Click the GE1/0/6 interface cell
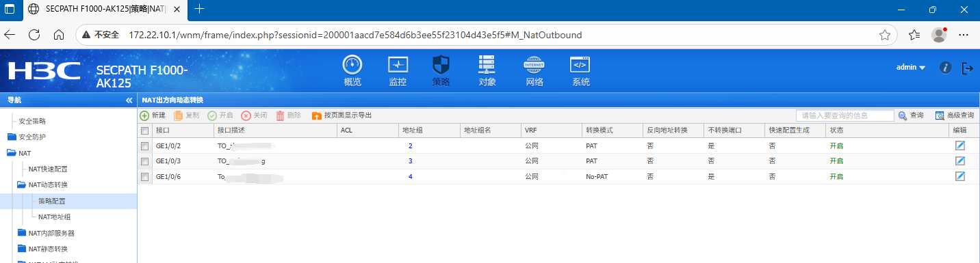980x263 pixels. pyautogui.click(x=168, y=177)
